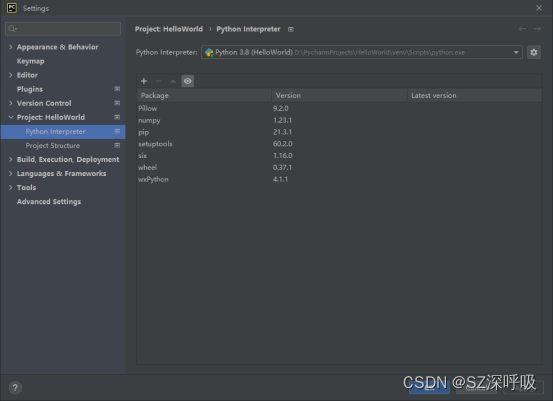The width and height of the screenshot is (553, 401).
Task: Select the wheel package row
Action: 339,168
